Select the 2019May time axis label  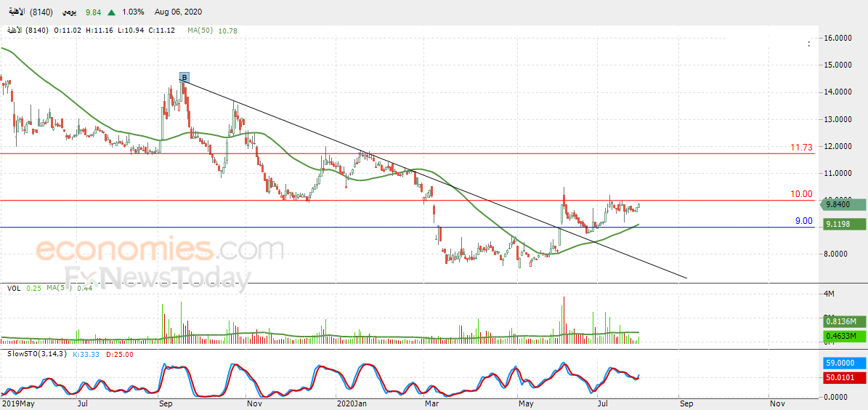pyautogui.click(x=17, y=404)
